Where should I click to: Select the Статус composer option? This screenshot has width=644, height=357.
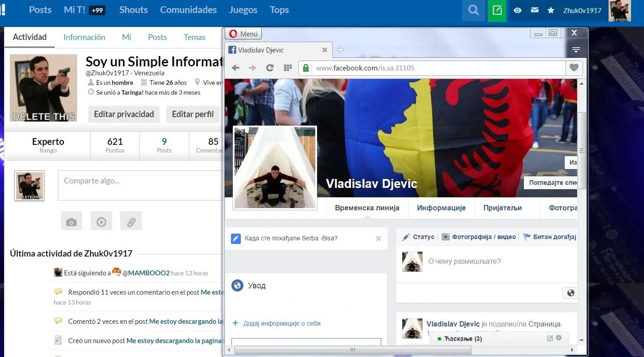(419, 237)
